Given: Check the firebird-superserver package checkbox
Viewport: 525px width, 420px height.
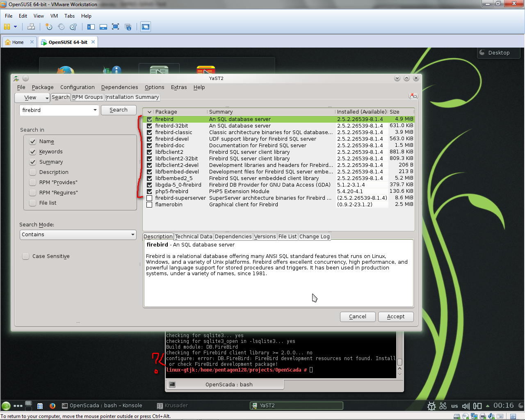Looking at the screenshot, I should [149, 198].
